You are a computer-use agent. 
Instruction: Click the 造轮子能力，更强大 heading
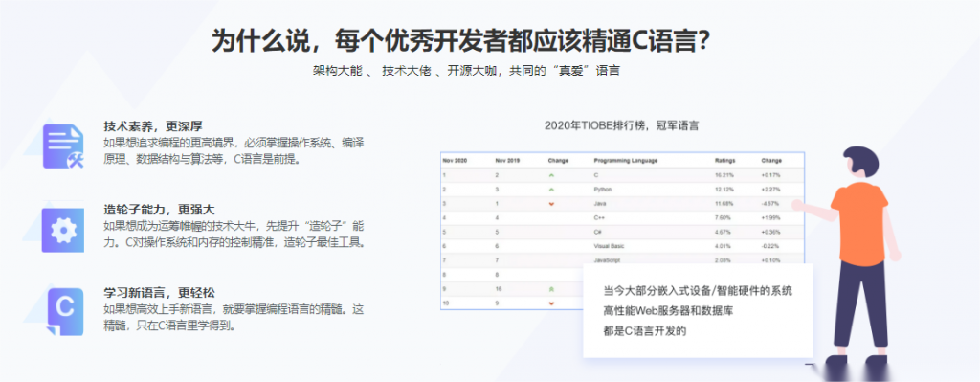[x=159, y=210]
